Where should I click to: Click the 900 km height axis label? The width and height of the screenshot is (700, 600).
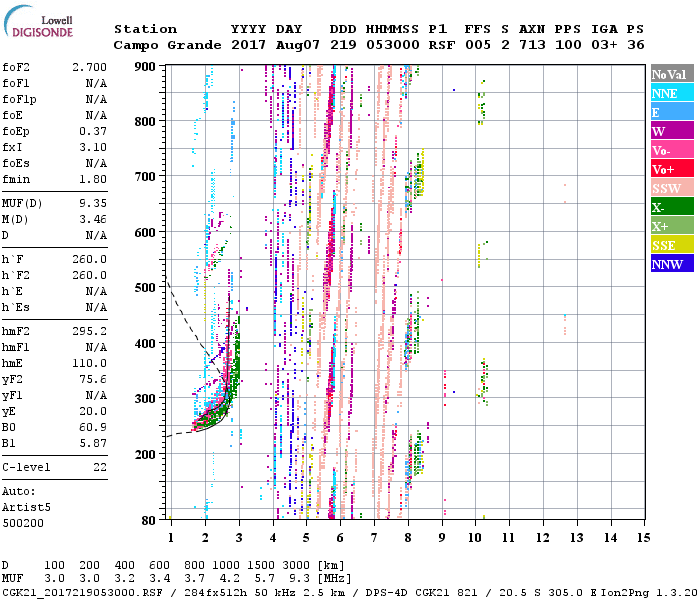(x=146, y=66)
